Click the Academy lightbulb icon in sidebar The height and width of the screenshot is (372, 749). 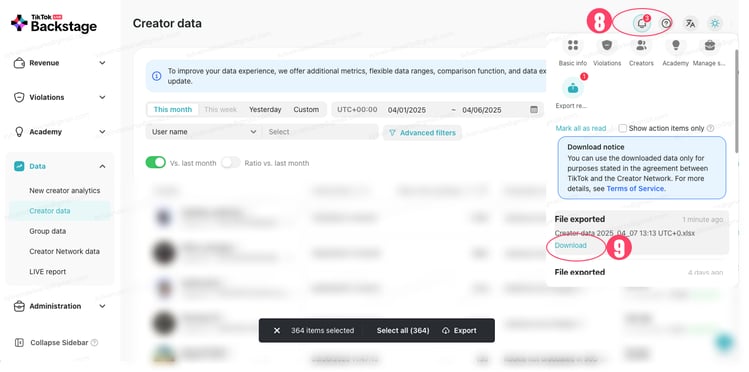tap(19, 132)
